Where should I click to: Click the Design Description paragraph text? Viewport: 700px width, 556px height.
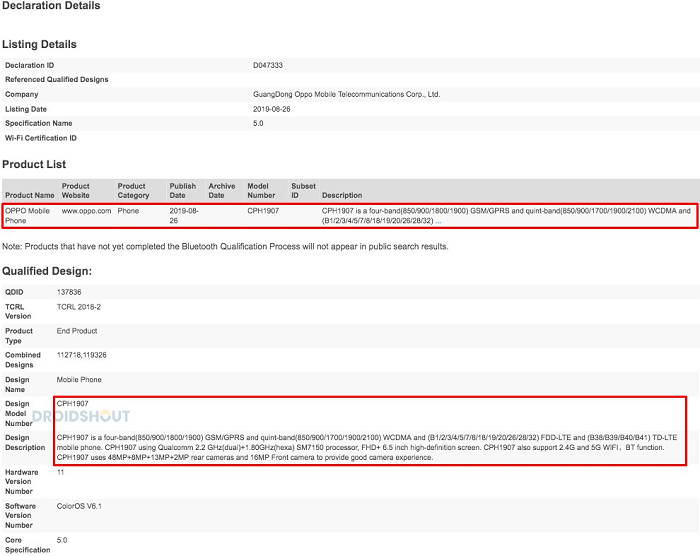pos(367,447)
